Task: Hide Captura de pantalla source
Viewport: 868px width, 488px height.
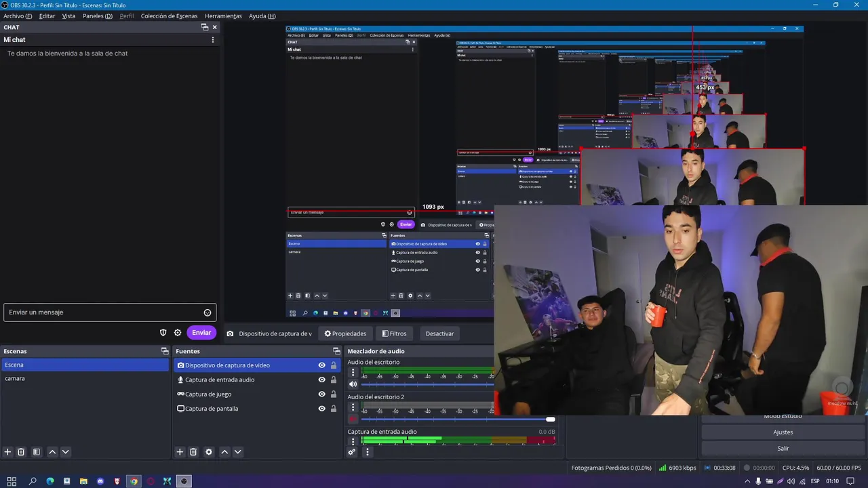Action: point(322,409)
